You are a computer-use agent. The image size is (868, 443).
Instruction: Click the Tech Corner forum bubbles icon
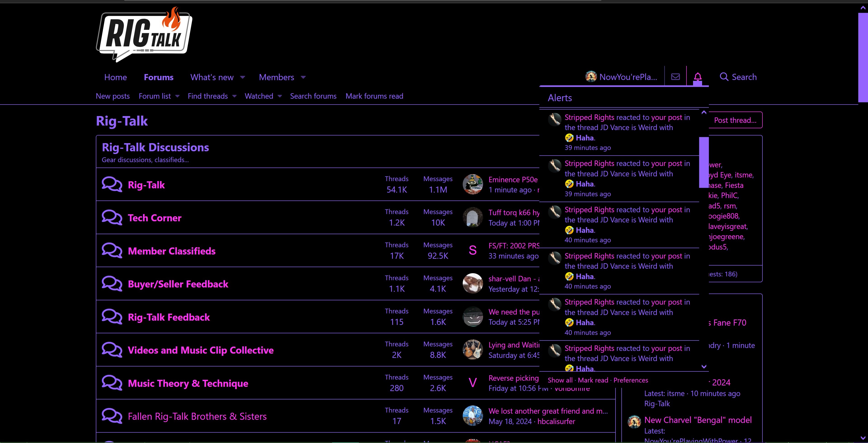pos(112,217)
